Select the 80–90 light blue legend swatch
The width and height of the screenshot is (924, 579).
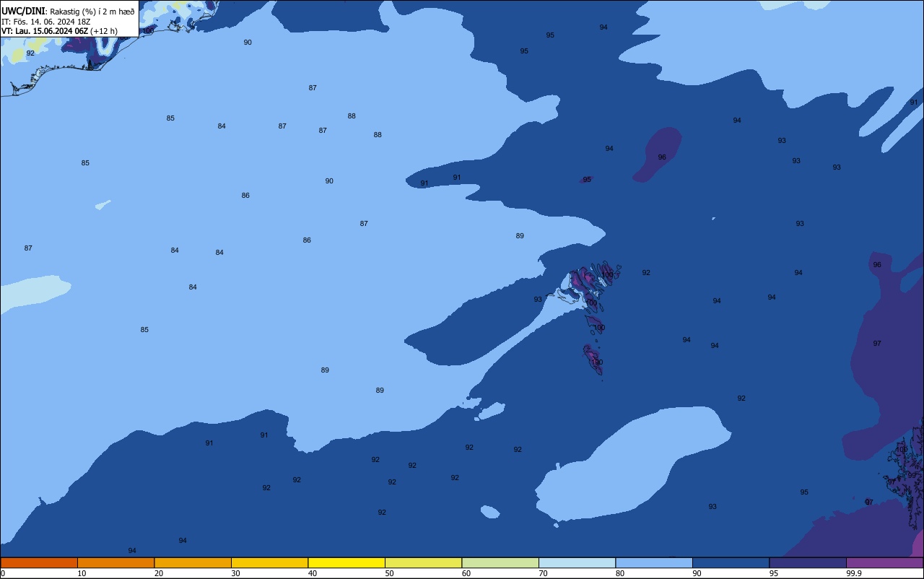654,562
